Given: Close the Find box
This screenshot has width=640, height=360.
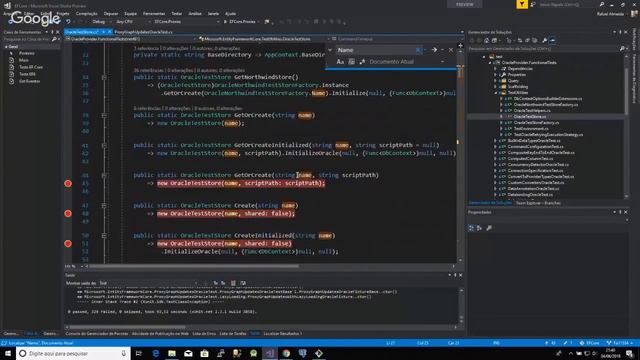Looking at the screenshot, I should 451,50.
